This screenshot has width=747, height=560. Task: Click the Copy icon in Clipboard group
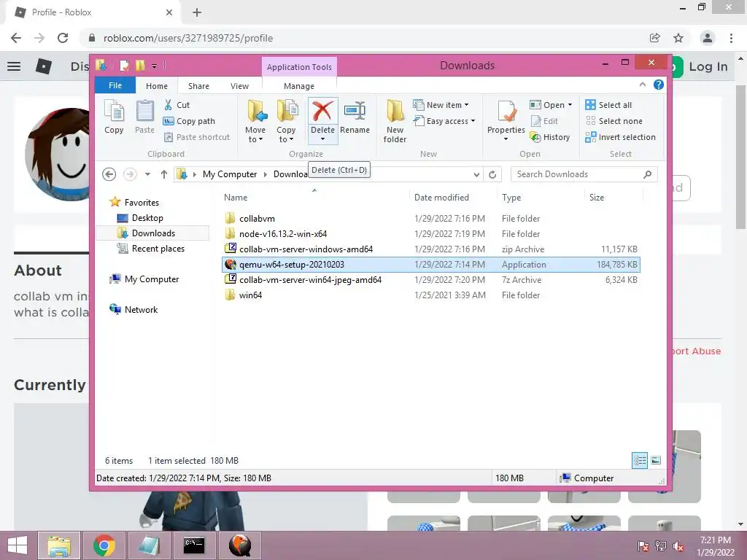coord(114,117)
